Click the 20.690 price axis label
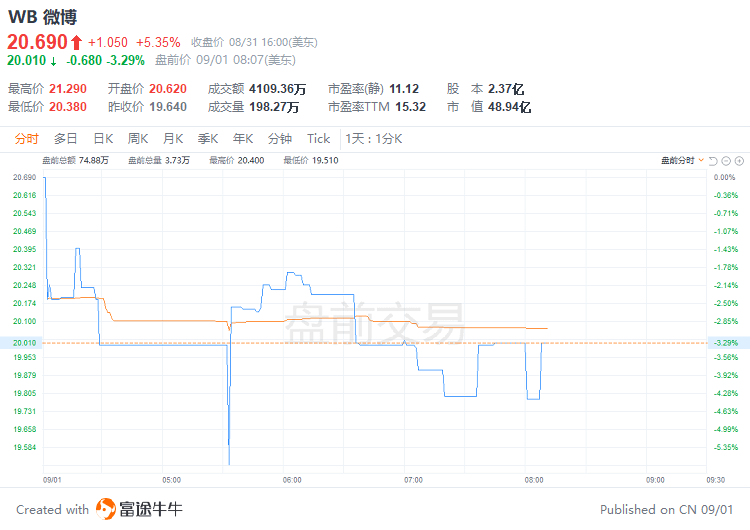 pos(24,177)
